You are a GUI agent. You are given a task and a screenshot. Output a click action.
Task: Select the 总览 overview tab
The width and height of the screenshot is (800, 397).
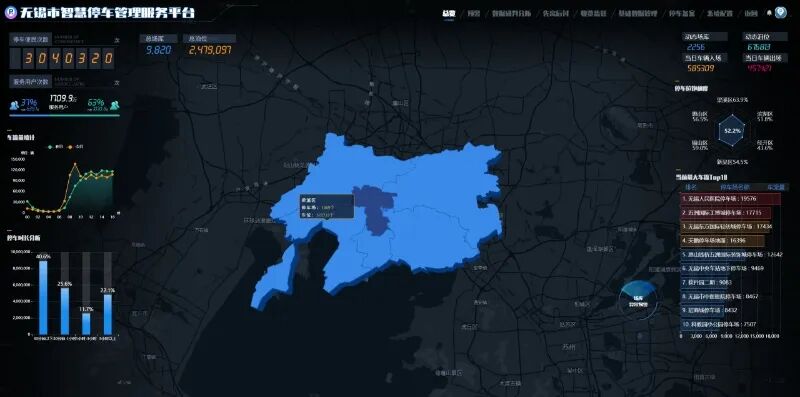(448, 14)
